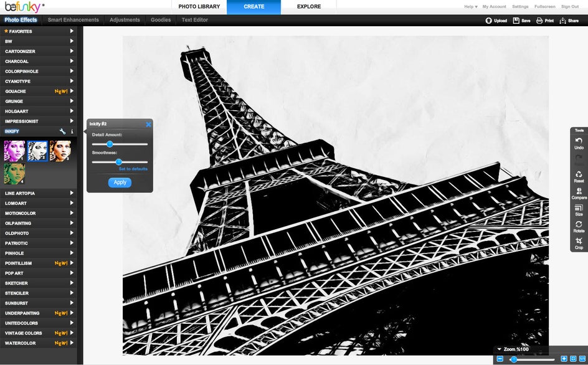Select the Inkify green effect thumbnail 4
Image resolution: width=588 pixels, height=365 pixels.
[x=14, y=174]
